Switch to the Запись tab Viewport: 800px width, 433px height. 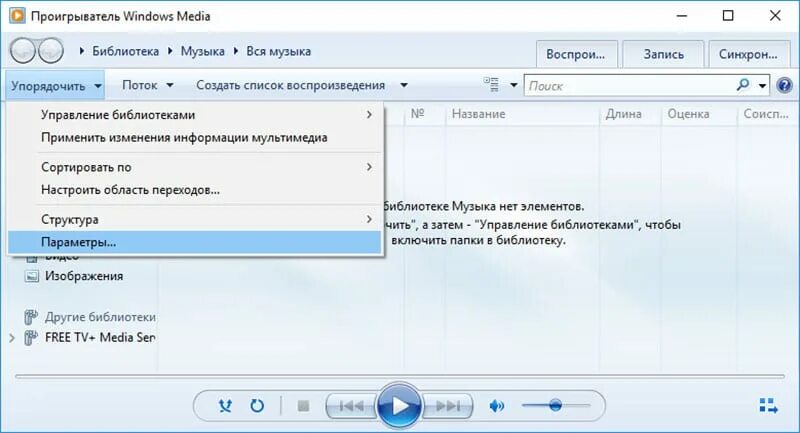tap(663, 54)
